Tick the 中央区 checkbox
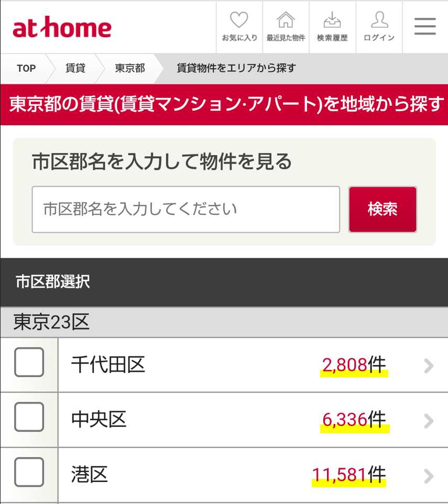The image size is (448, 504). point(29,417)
